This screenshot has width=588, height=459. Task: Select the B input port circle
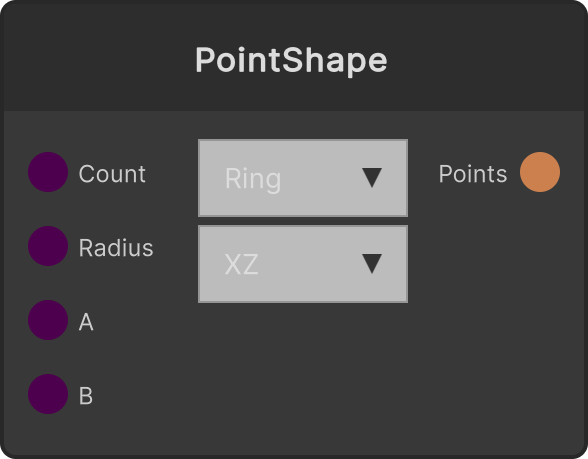click(x=48, y=394)
